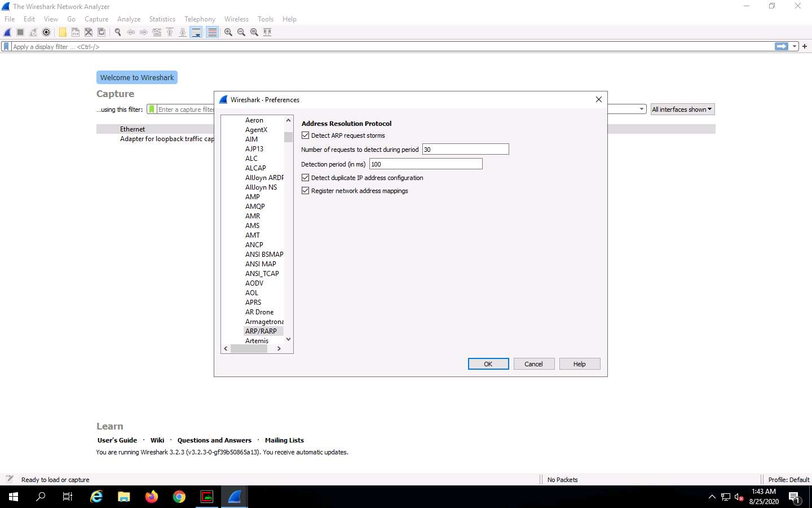Open the File menu

10,19
